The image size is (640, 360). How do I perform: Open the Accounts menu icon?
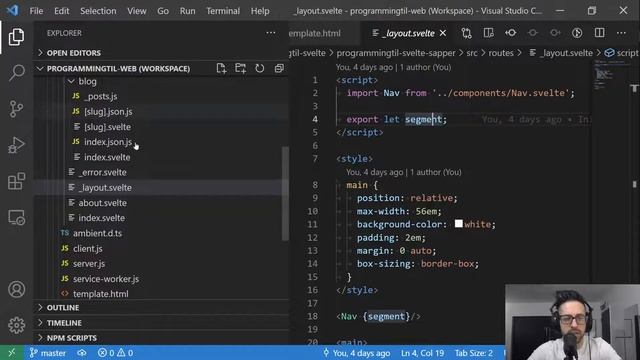16,289
